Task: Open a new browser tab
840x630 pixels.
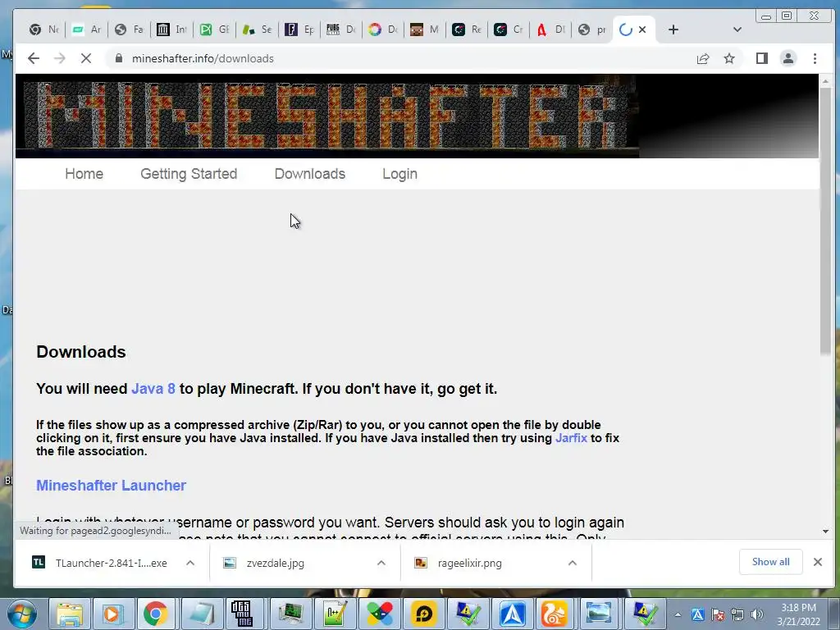Action: click(673, 30)
